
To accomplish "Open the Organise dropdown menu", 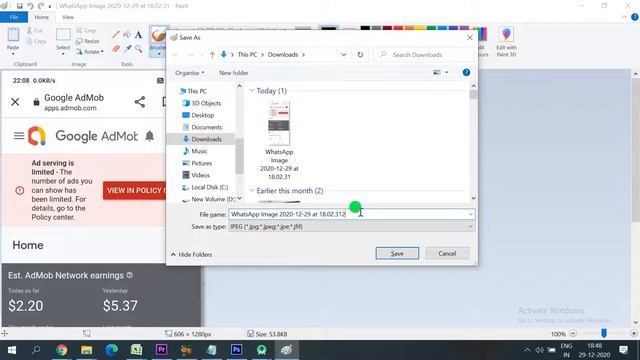I will (190, 73).
